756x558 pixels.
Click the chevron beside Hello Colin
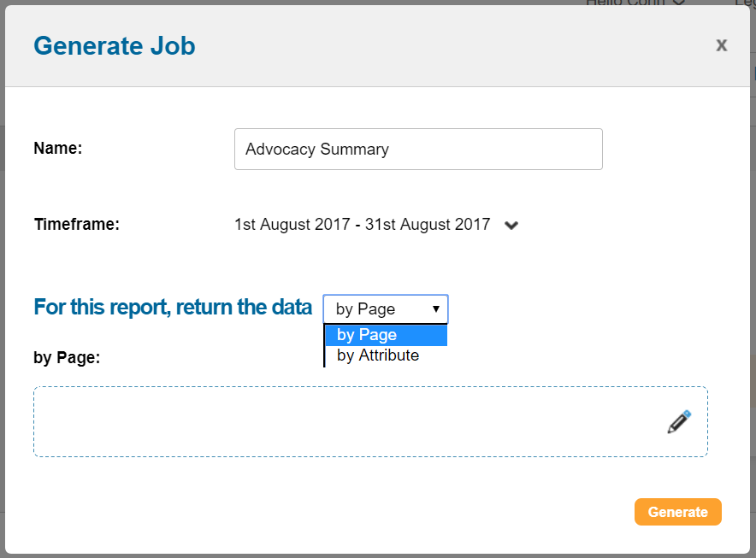[680, 3]
